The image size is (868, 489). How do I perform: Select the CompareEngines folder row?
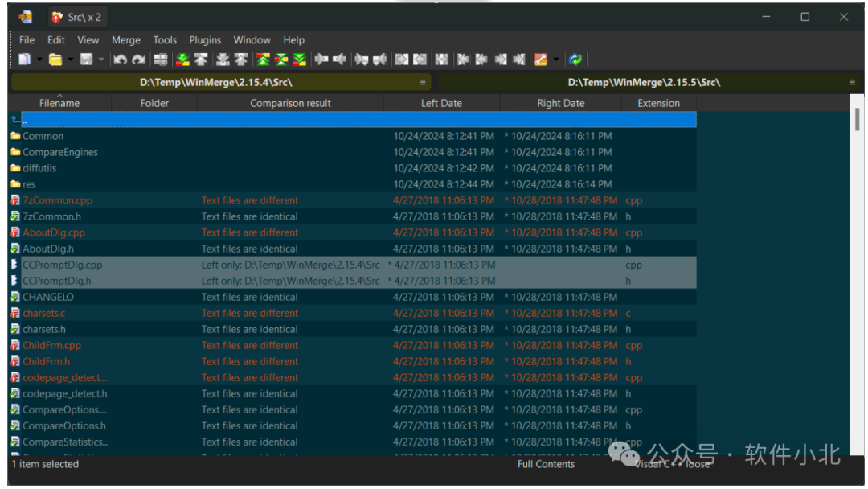pyautogui.click(x=353, y=152)
